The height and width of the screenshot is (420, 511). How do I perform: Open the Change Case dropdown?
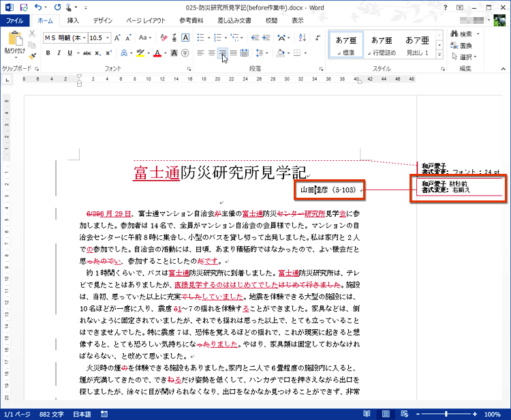tap(145, 37)
